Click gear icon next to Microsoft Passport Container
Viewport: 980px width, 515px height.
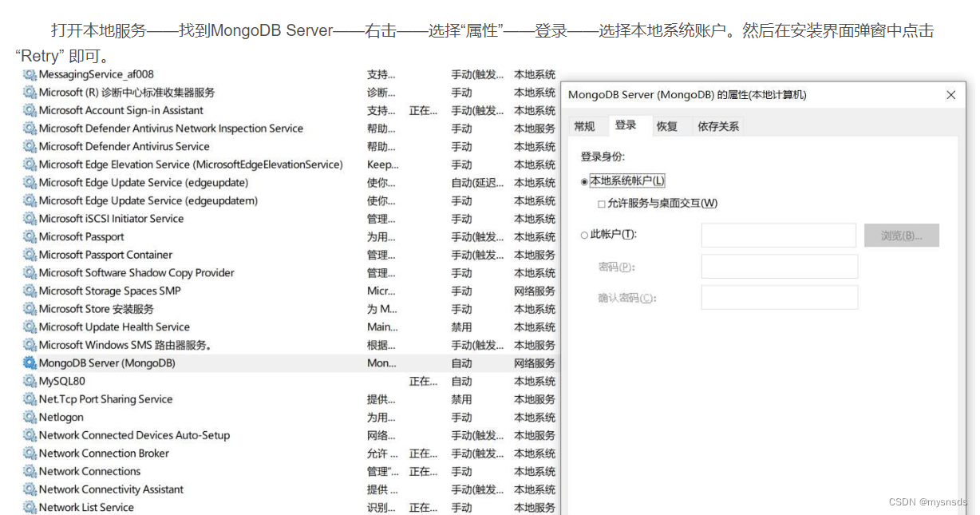tap(30, 255)
